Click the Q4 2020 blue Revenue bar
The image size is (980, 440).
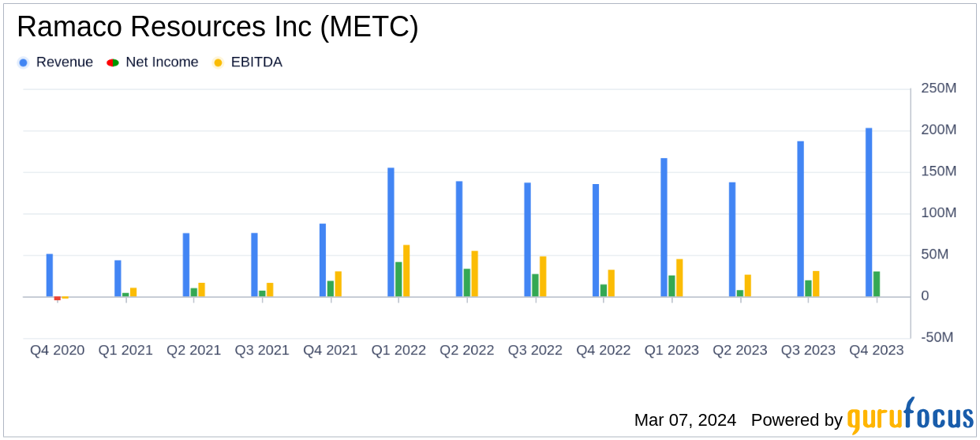pyautogui.click(x=50, y=276)
